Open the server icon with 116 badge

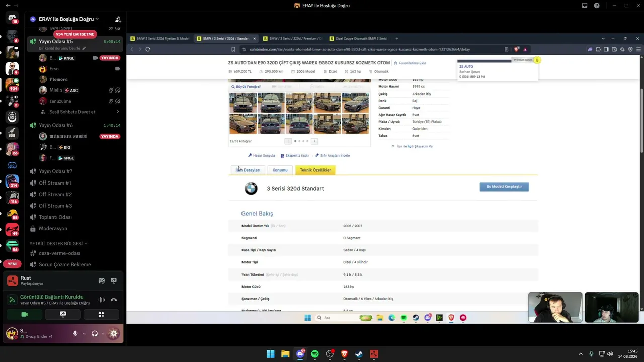click(12, 197)
